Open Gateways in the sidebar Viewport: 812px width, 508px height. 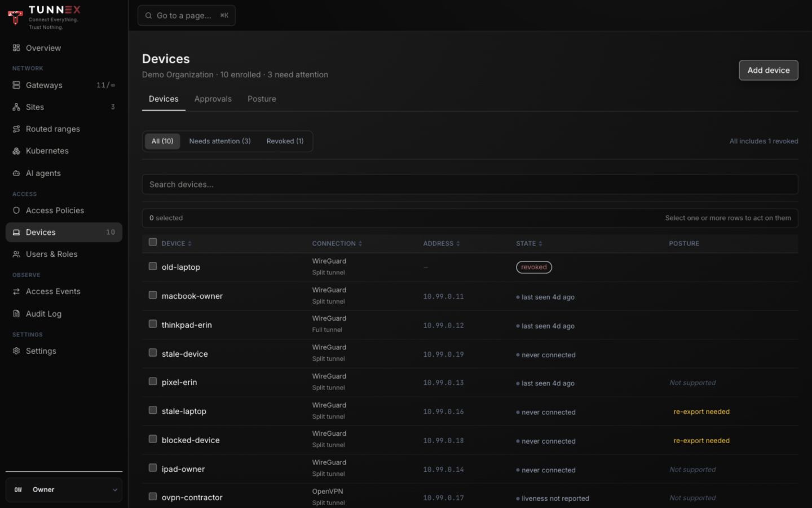click(x=64, y=85)
